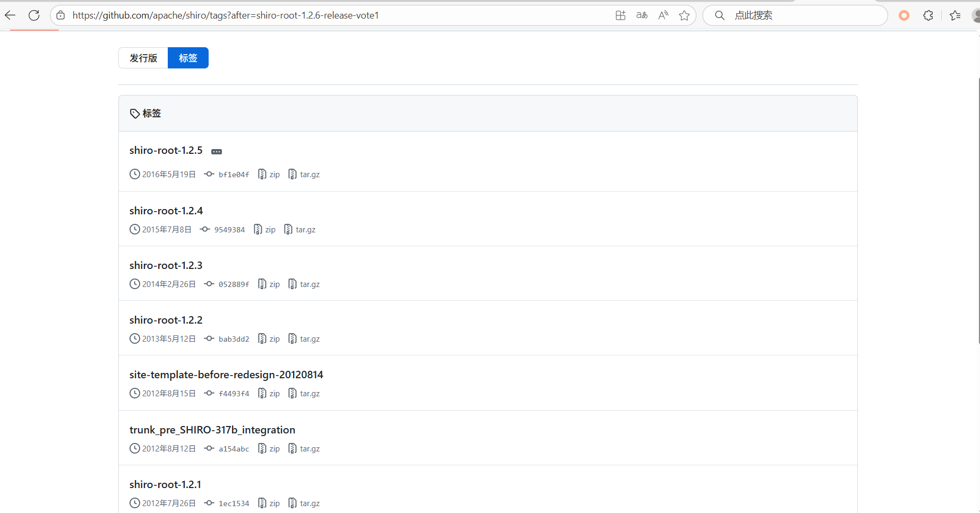Select the 标签 tags tab
Viewport: 980px width, 513px height.
coord(188,58)
